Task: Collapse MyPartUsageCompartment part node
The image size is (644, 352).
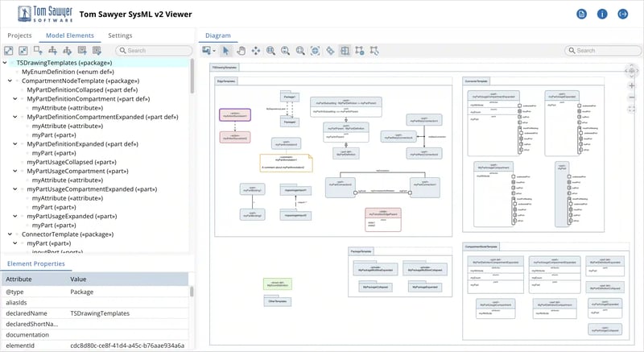Action: click(15, 172)
